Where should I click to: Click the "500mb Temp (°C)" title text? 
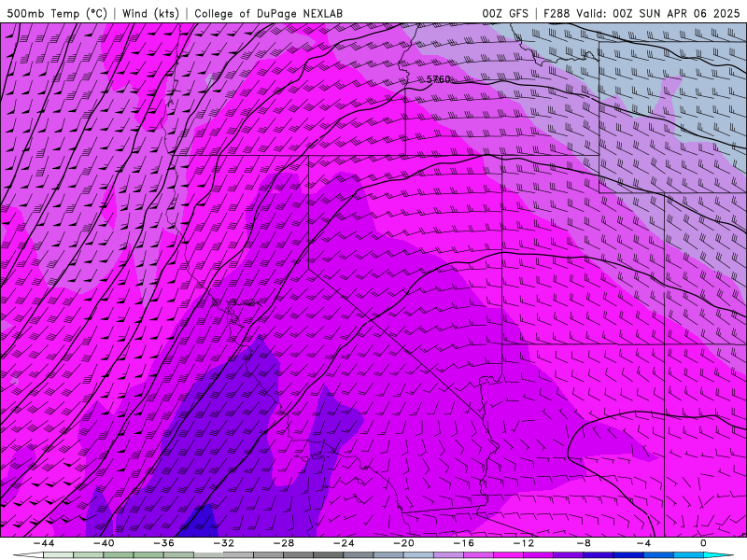[x=57, y=13]
